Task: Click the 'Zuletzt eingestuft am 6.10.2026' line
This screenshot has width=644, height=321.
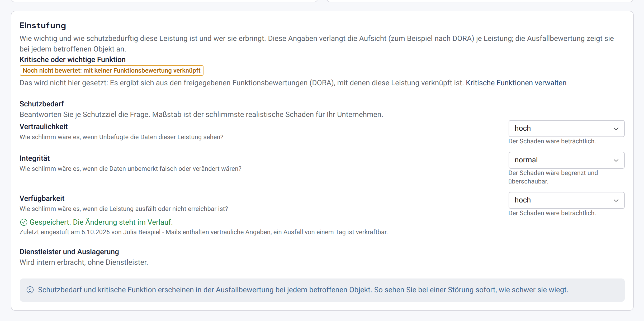Action: tap(203, 232)
